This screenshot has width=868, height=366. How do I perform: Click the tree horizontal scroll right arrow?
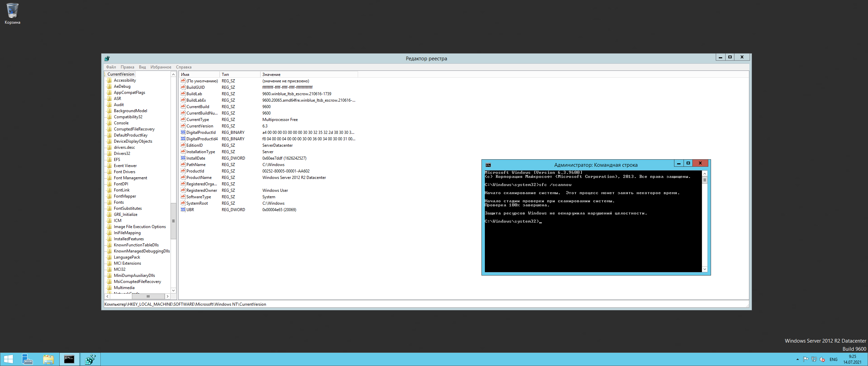tap(167, 296)
